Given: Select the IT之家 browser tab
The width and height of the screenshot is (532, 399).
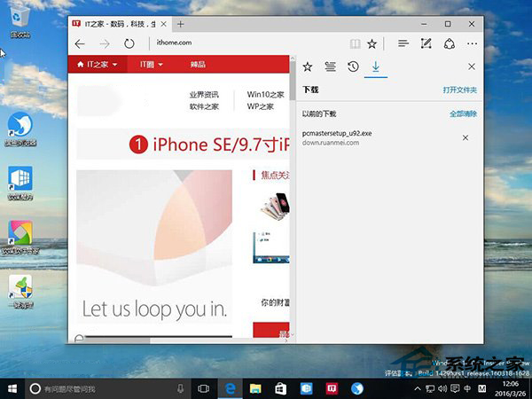Looking at the screenshot, I should 119,24.
